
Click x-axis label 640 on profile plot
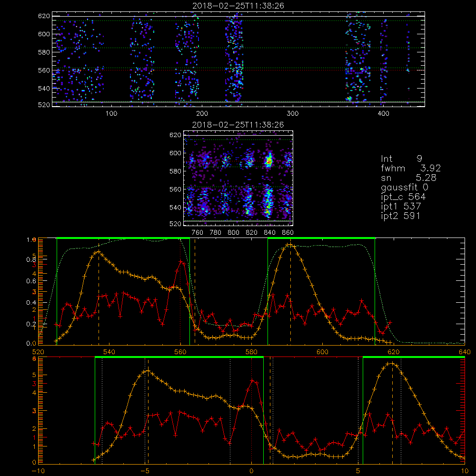[465, 352]
